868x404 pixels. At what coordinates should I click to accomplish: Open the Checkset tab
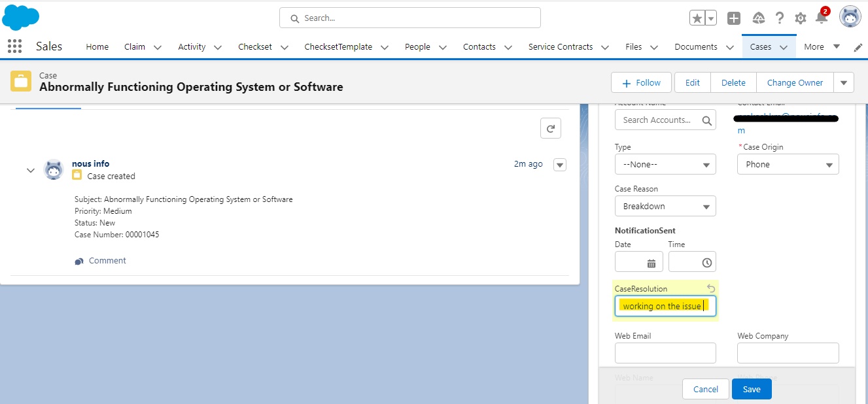pyautogui.click(x=255, y=47)
